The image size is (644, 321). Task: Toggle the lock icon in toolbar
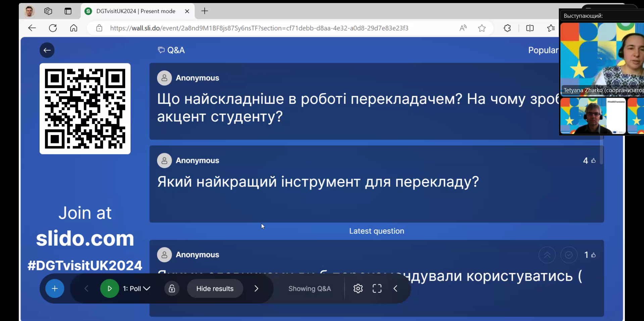click(172, 288)
